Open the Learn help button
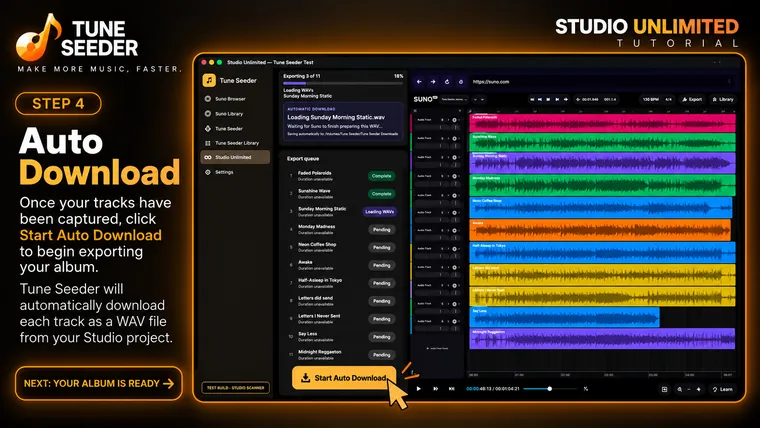The width and height of the screenshot is (760, 428). tap(723, 389)
